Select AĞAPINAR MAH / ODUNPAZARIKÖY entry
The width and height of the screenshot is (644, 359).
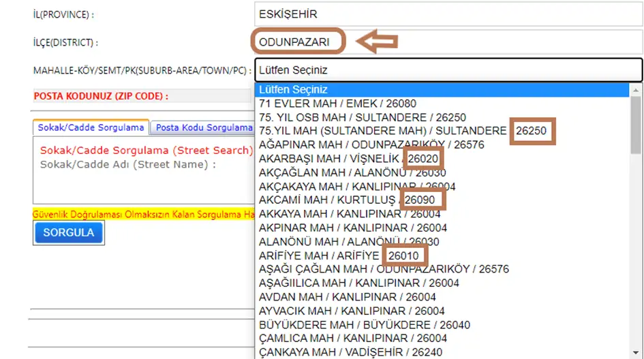371,145
